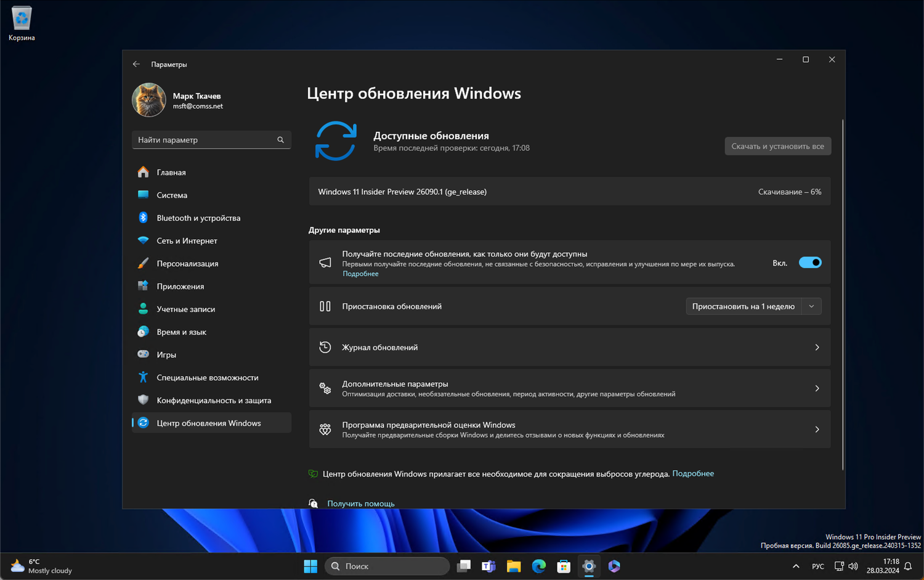
Task: Open the Конфиденциальность и защита section
Action: (x=214, y=400)
